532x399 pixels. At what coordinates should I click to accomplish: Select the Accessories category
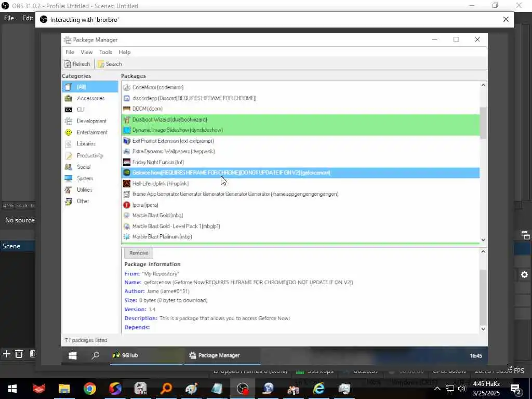[x=90, y=98]
